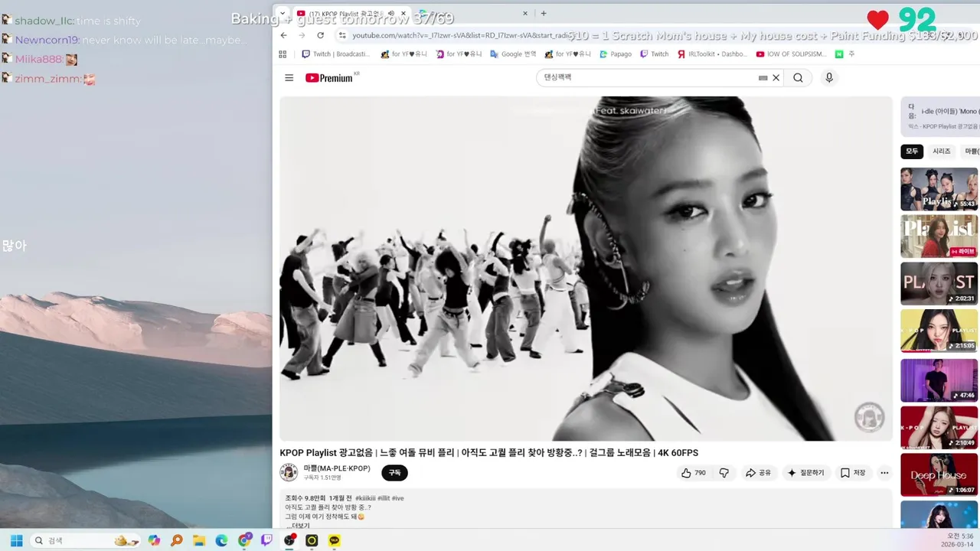Like the video with thumbs-up 790
The width and height of the screenshot is (980, 551).
694,473
